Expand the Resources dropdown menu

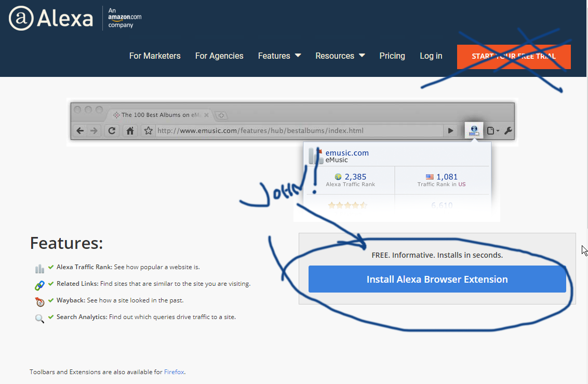pos(340,56)
